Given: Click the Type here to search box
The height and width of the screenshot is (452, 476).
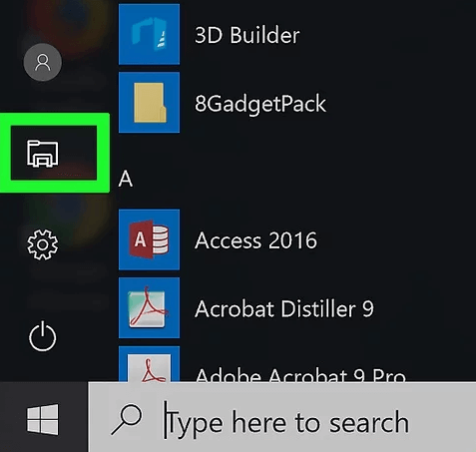Looking at the screenshot, I should [282, 417].
